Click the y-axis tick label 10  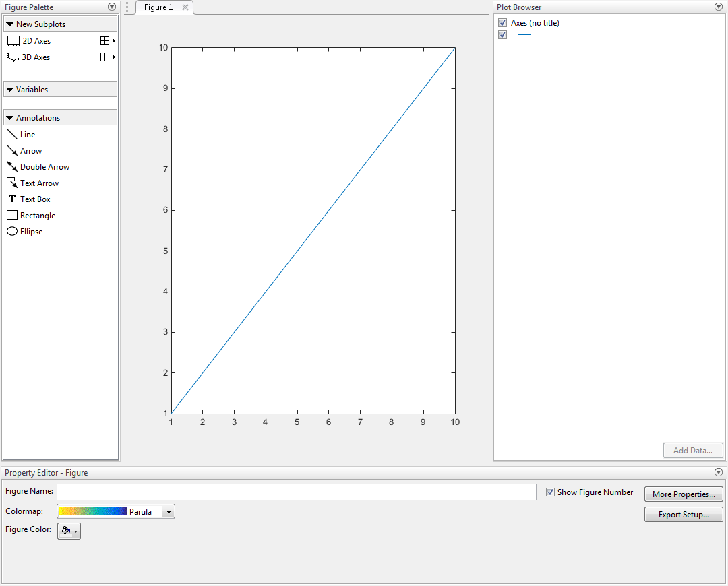coord(163,47)
